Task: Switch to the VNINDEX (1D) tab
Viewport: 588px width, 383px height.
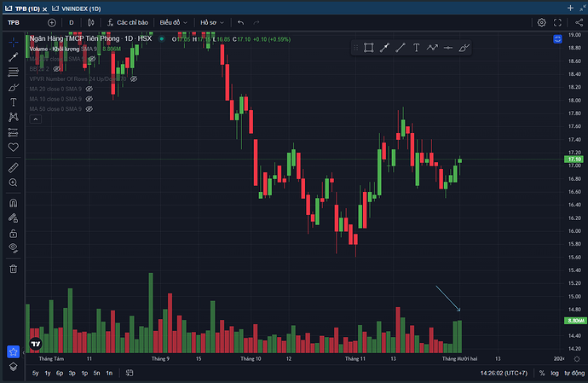Action: (79, 8)
